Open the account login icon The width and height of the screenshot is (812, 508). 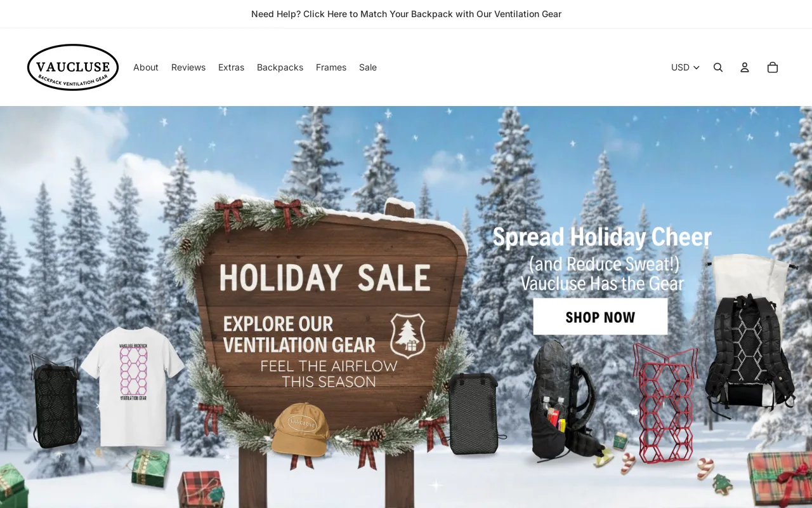click(x=745, y=67)
